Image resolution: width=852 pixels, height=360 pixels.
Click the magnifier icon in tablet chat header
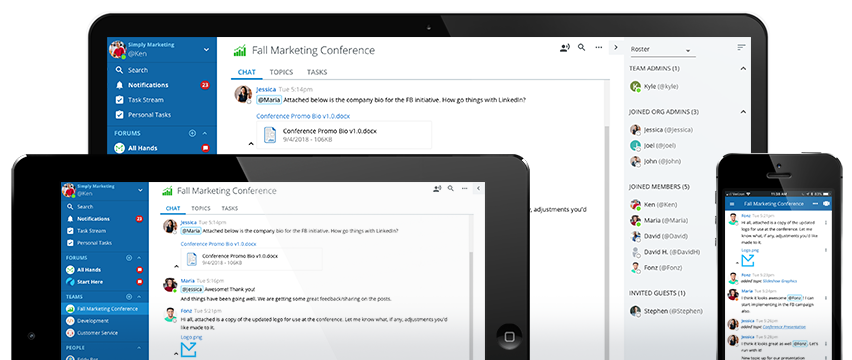(x=450, y=189)
